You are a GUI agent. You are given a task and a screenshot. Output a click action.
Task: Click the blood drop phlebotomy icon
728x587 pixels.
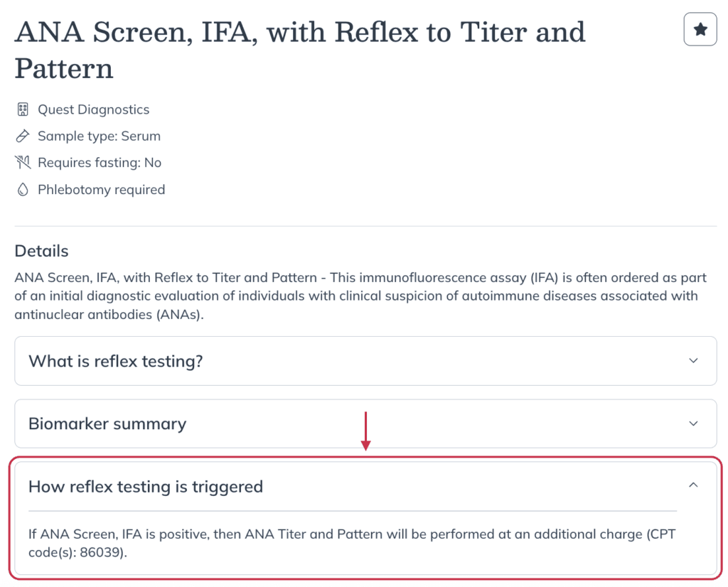(x=23, y=189)
